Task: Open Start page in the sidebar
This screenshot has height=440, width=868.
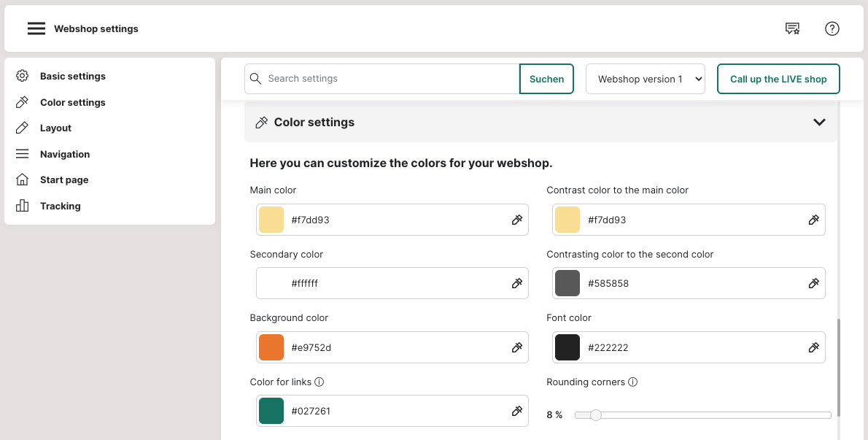Action: tap(63, 180)
